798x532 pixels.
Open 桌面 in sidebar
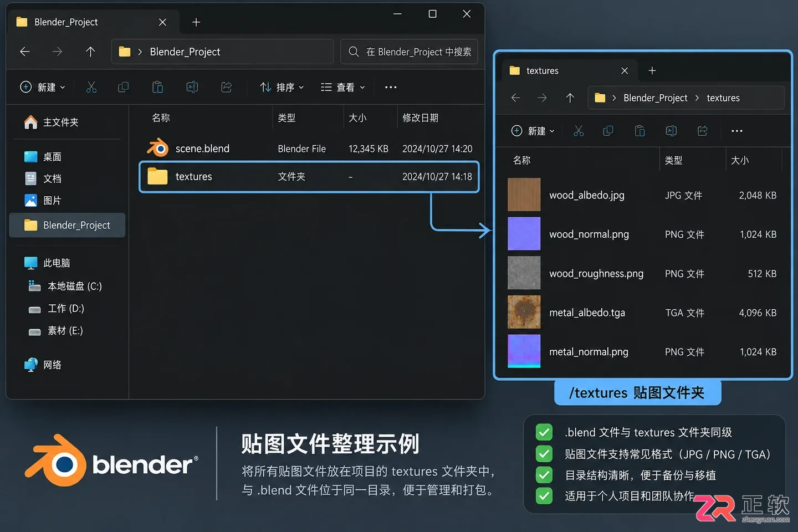point(43,157)
